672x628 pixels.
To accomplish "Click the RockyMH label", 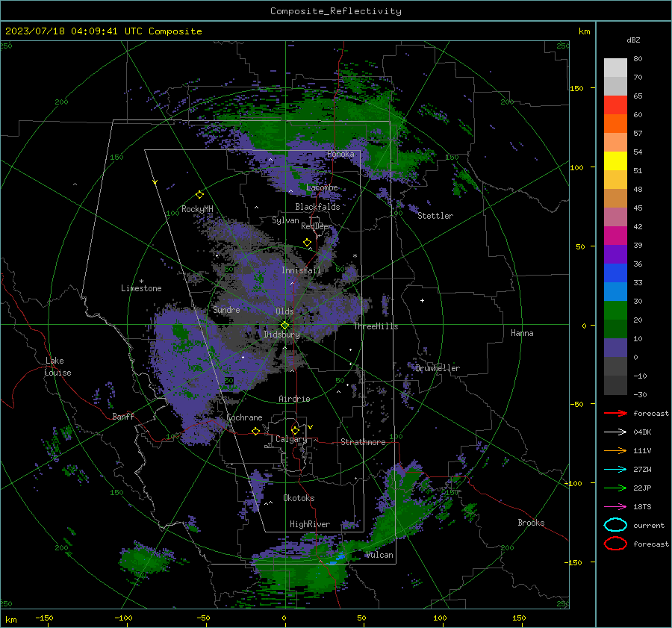I will click(197, 209).
